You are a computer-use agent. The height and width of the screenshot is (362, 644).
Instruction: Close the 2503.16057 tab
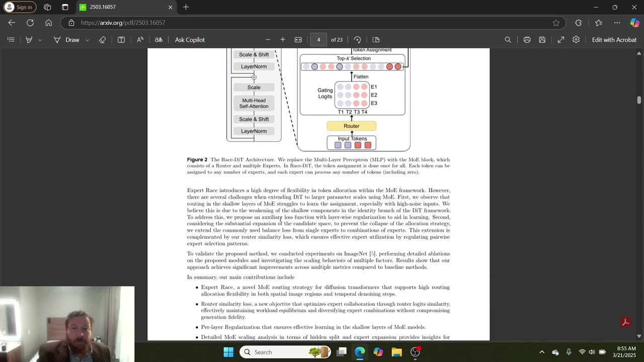(170, 7)
